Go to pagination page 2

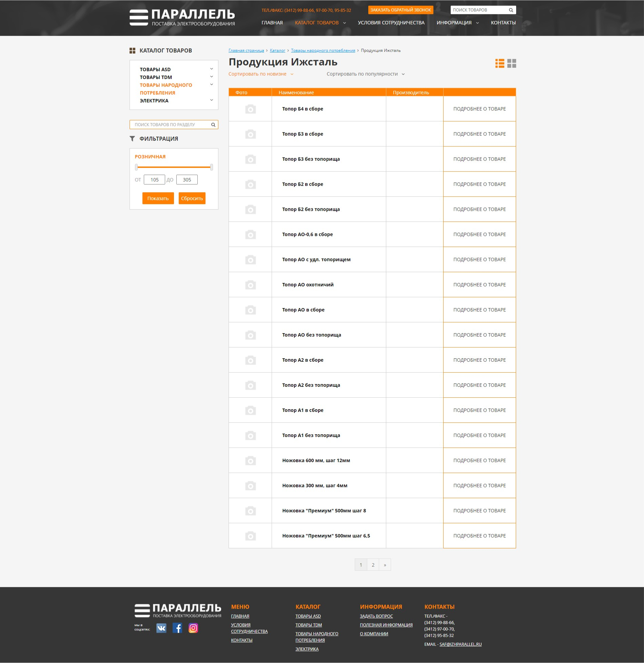373,565
